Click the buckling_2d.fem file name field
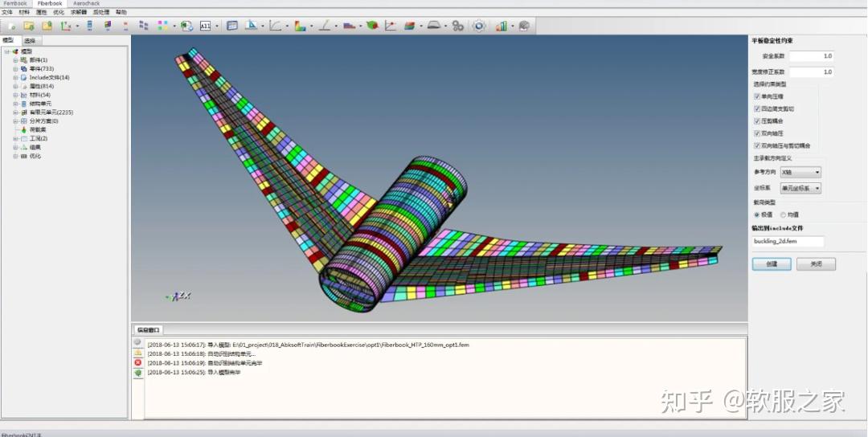The height and width of the screenshot is (437, 868). point(788,242)
